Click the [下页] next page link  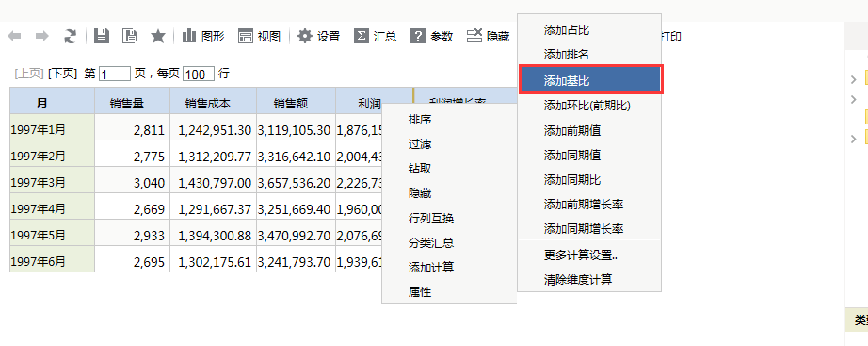tap(62, 74)
